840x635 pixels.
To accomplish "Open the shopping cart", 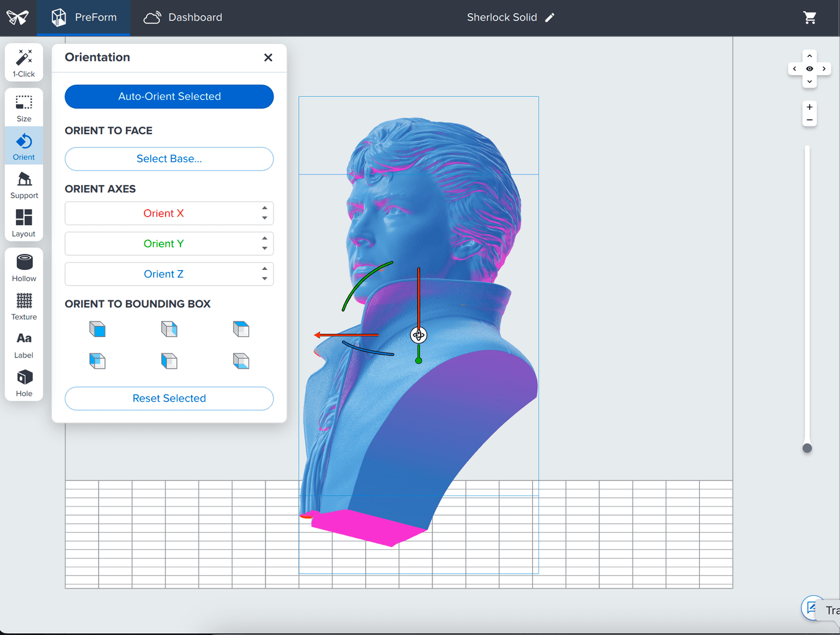I will click(x=810, y=17).
